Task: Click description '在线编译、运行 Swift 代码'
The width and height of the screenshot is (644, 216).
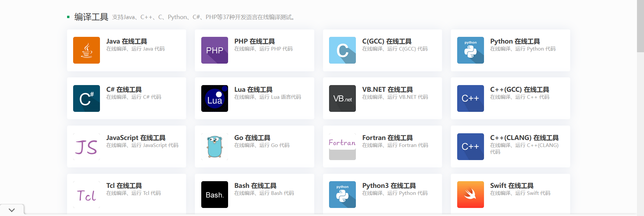Action: pos(520,193)
